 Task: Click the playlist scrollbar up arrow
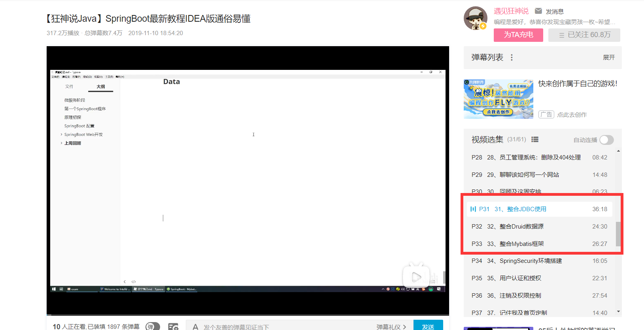(x=618, y=151)
